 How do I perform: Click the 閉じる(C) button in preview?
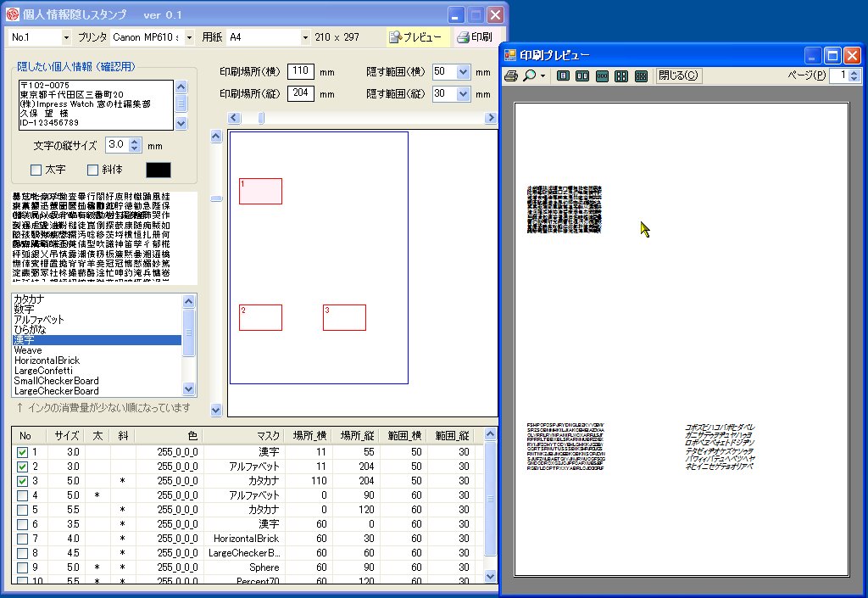pyautogui.click(x=679, y=75)
